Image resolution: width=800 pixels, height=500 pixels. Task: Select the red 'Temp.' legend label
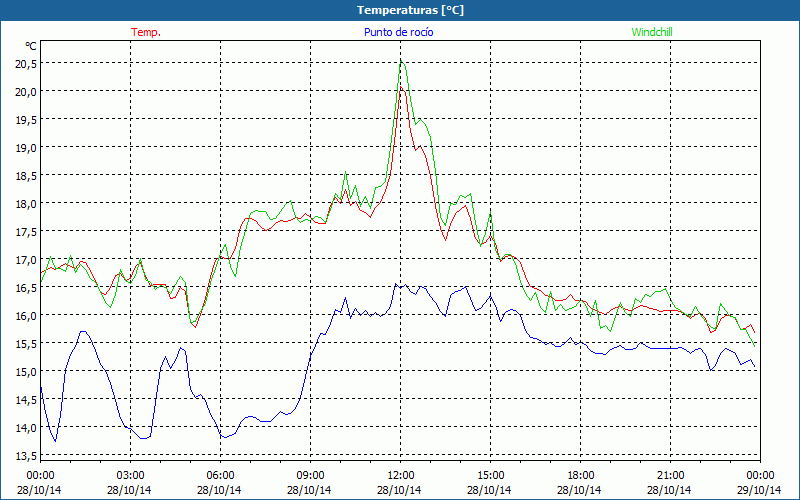[146, 32]
